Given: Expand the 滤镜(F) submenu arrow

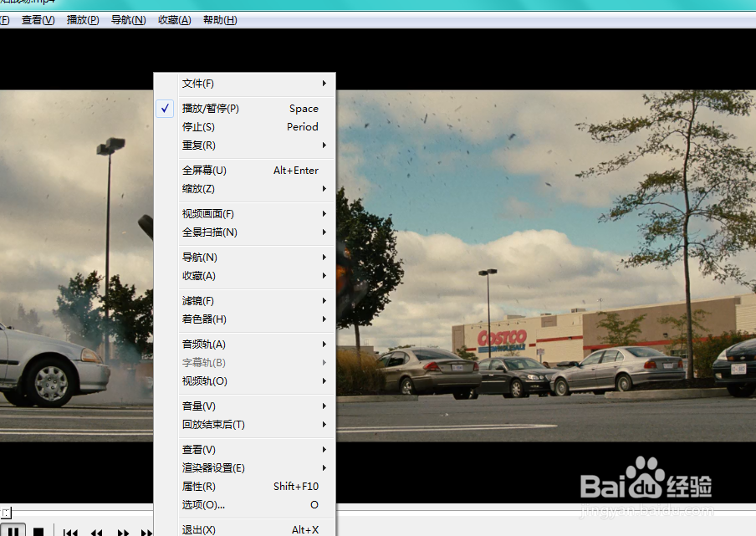Looking at the screenshot, I should [324, 301].
